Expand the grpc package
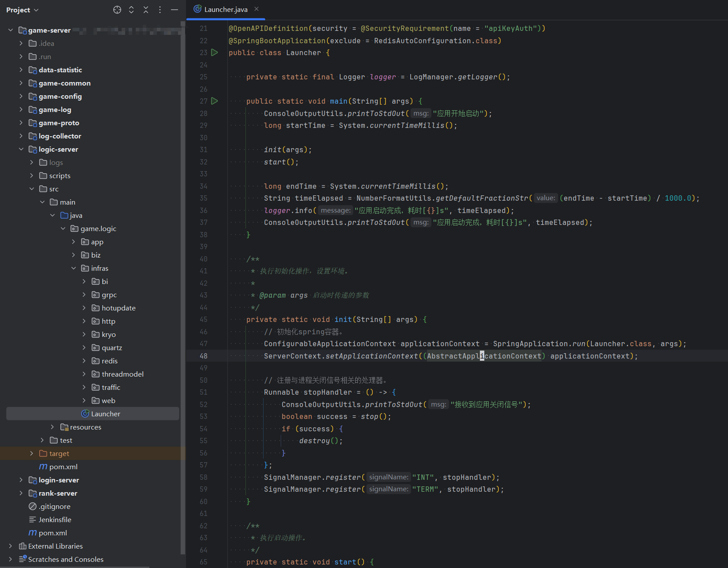The image size is (728, 568). click(x=84, y=295)
